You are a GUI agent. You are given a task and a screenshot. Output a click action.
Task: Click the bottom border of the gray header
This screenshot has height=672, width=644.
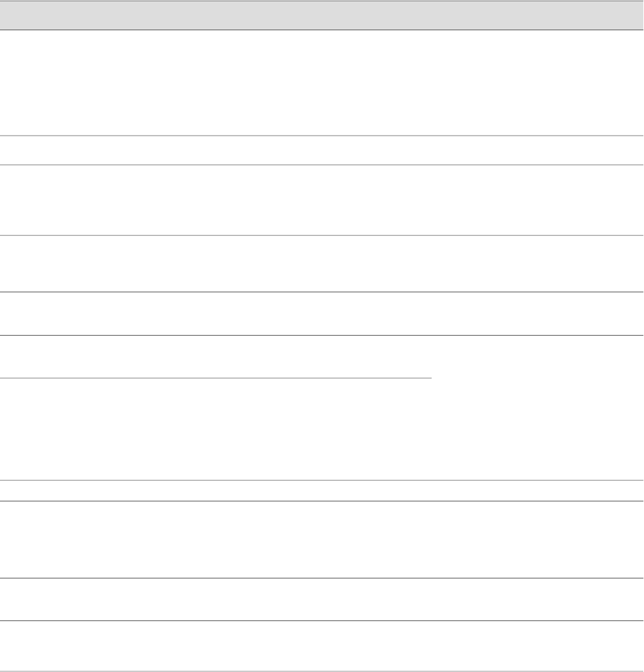click(x=322, y=30)
